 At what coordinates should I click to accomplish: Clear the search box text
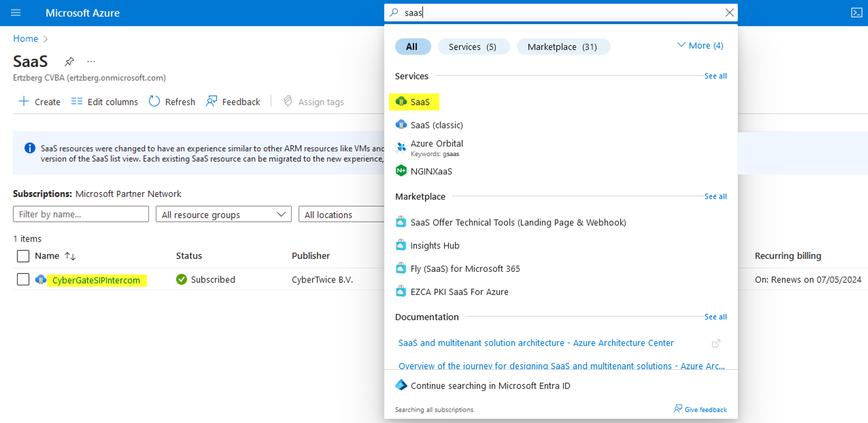(x=729, y=13)
